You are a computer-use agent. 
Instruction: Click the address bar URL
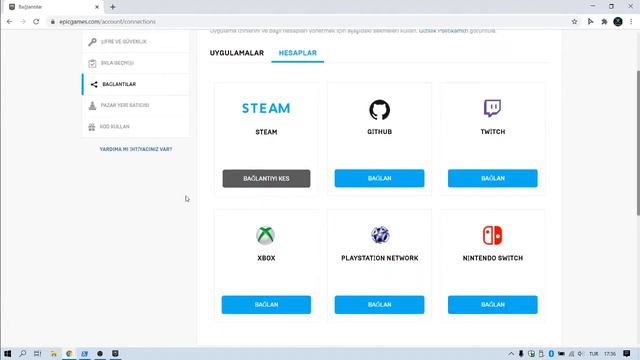[x=107, y=22]
